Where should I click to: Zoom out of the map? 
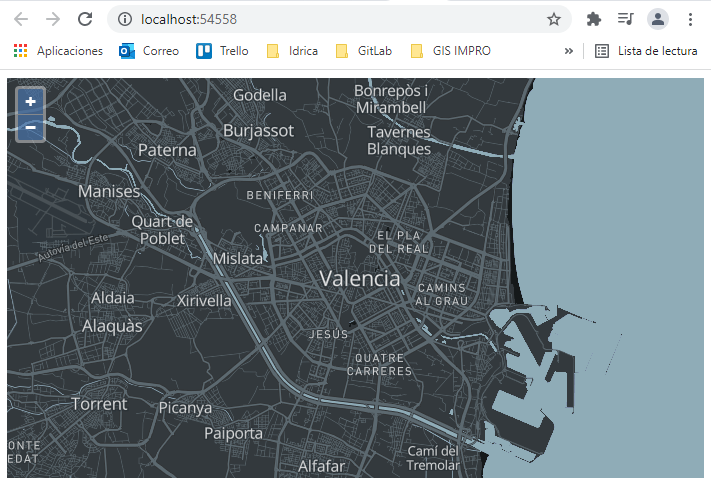tap(31, 127)
